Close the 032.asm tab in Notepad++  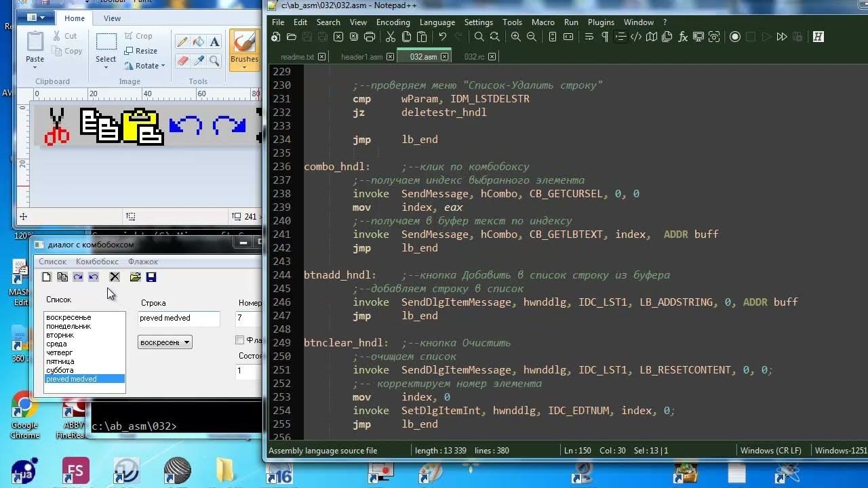point(445,57)
